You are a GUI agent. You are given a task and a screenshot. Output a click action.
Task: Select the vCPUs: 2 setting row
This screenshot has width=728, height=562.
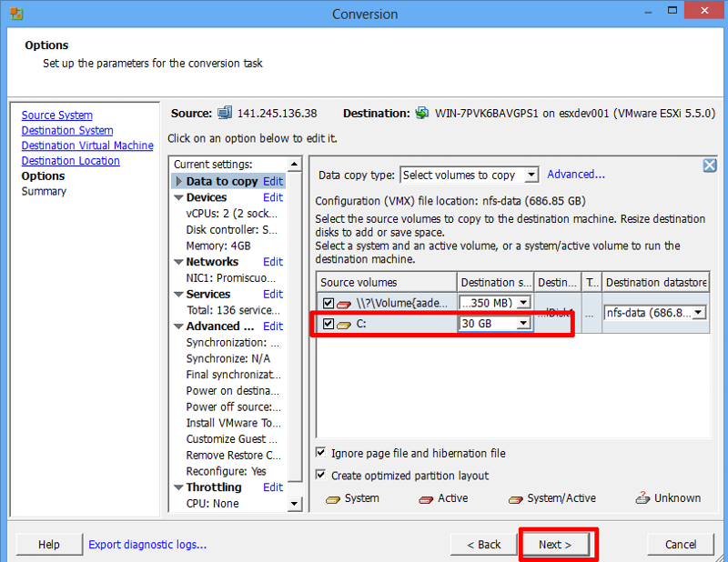point(231,214)
